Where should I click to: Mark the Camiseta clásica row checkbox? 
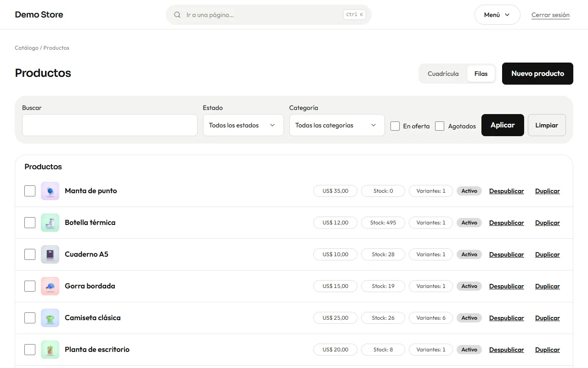tap(30, 318)
